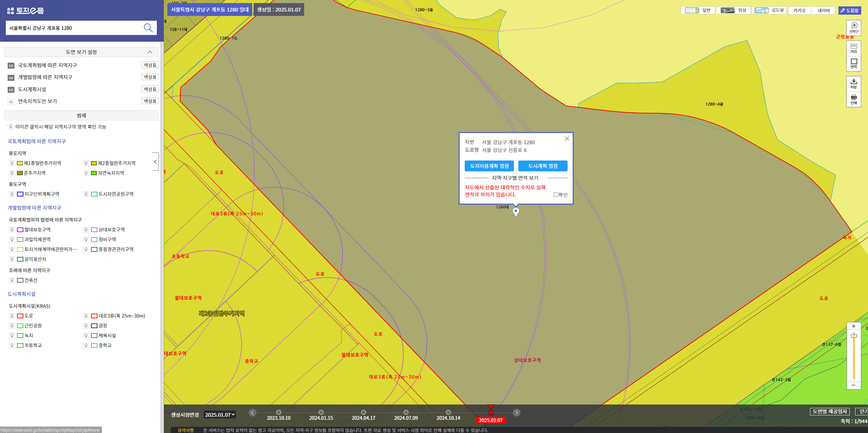The image size is (868, 433).
Task: Select the 선확인 tool icon
Action: pos(854,27)
